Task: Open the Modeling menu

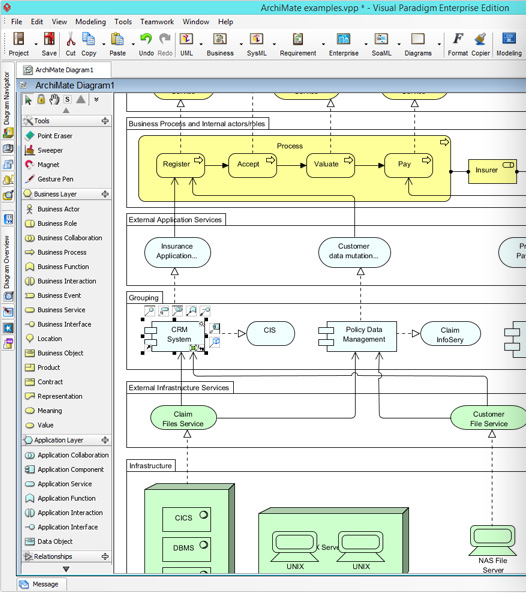Action: coord(90,22)
